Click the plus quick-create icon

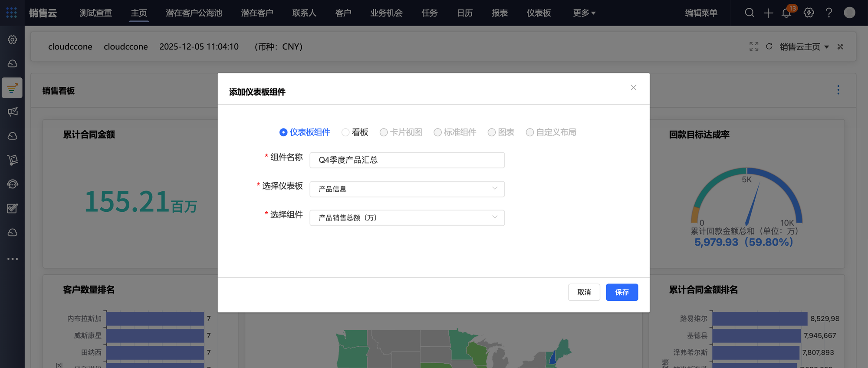(x=768, y=13)
